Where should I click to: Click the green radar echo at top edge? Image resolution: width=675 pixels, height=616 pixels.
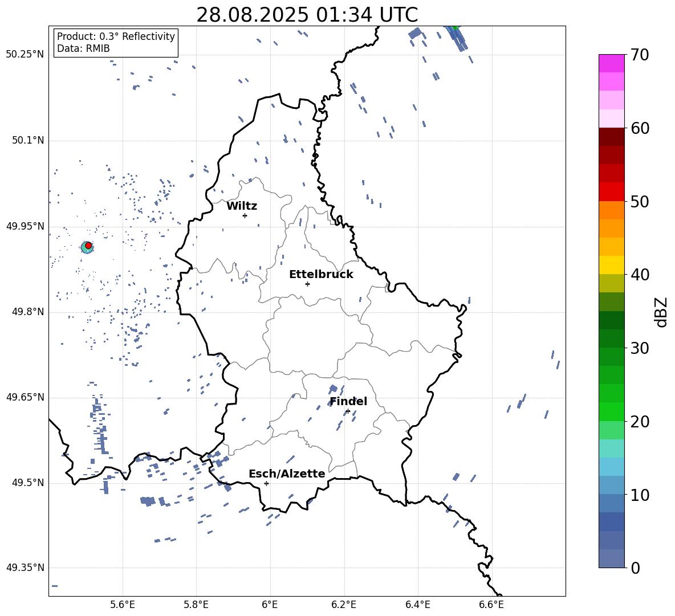pos(456,28)
